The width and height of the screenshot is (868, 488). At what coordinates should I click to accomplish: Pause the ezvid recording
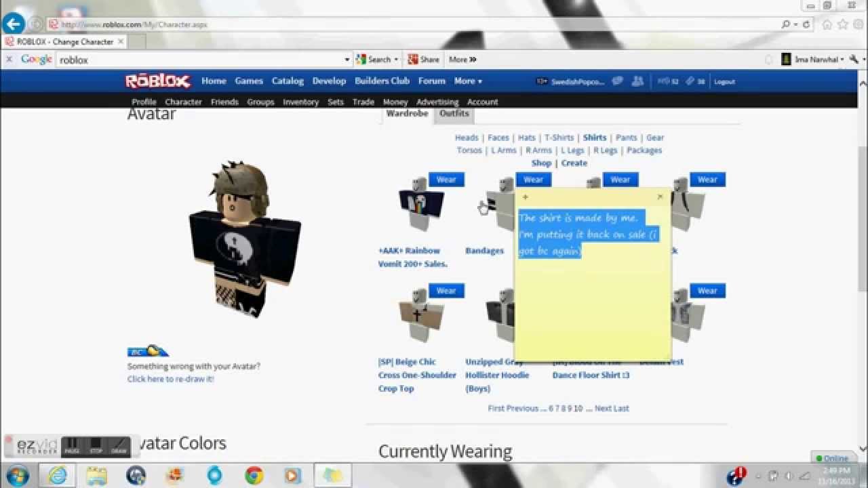coord(72,447)
